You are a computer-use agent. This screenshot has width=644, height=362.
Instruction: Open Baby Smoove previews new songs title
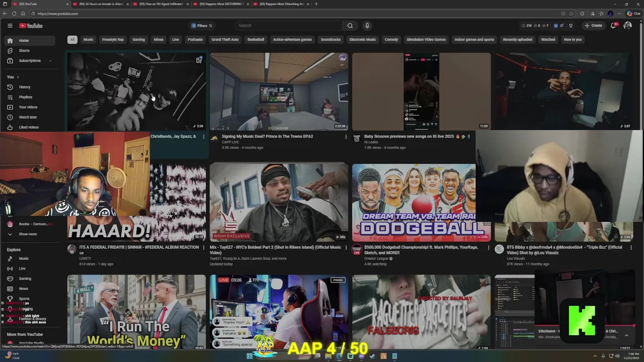coord(417,136)
